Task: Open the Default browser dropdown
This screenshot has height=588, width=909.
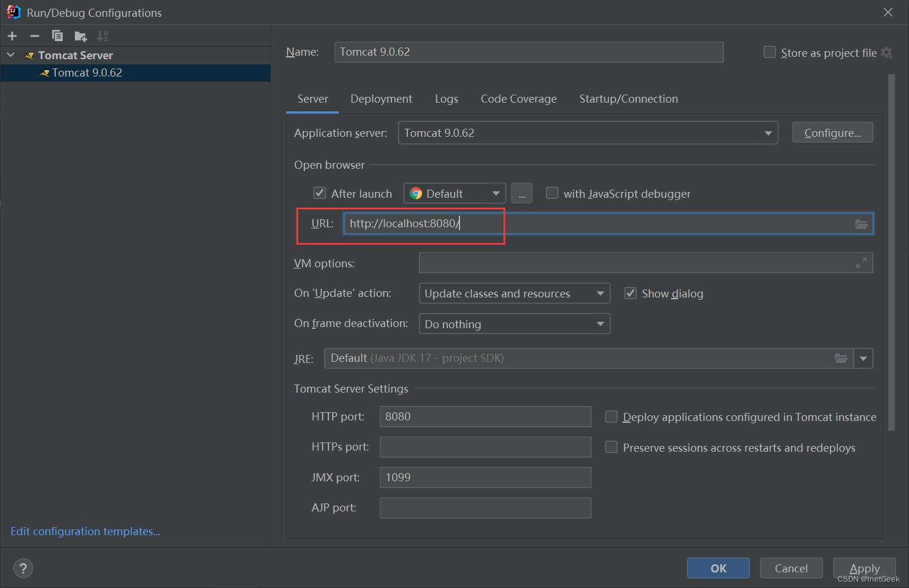Action: point(455,194)
